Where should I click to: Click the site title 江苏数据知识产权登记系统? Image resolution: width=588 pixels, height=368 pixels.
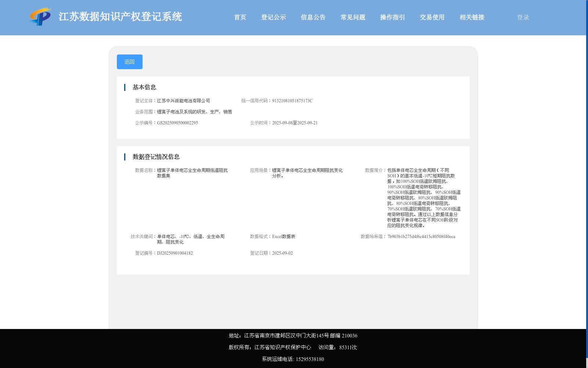(120, 16)
